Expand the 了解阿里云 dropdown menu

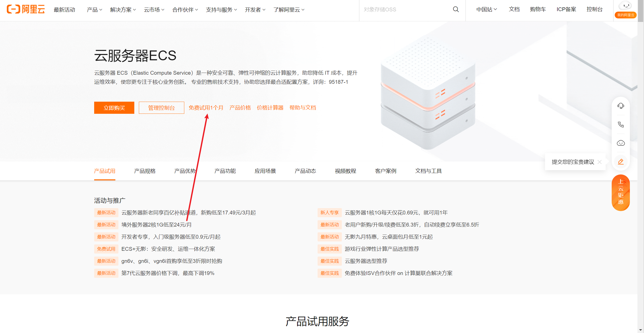(x=289, y=10)
